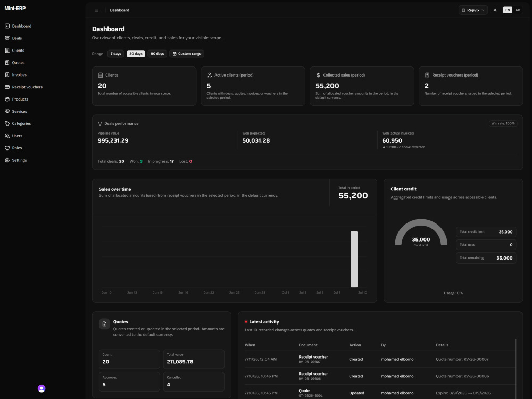Click the In progress: 17 deals stat
Viewport: 532px width, 399px height.
coord(161,162)
